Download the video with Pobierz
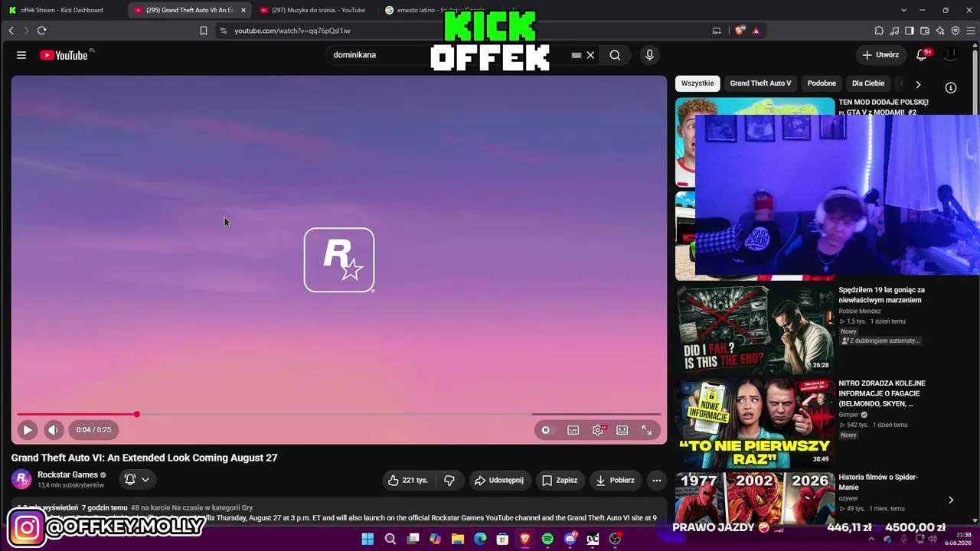 tap(616, 481)
